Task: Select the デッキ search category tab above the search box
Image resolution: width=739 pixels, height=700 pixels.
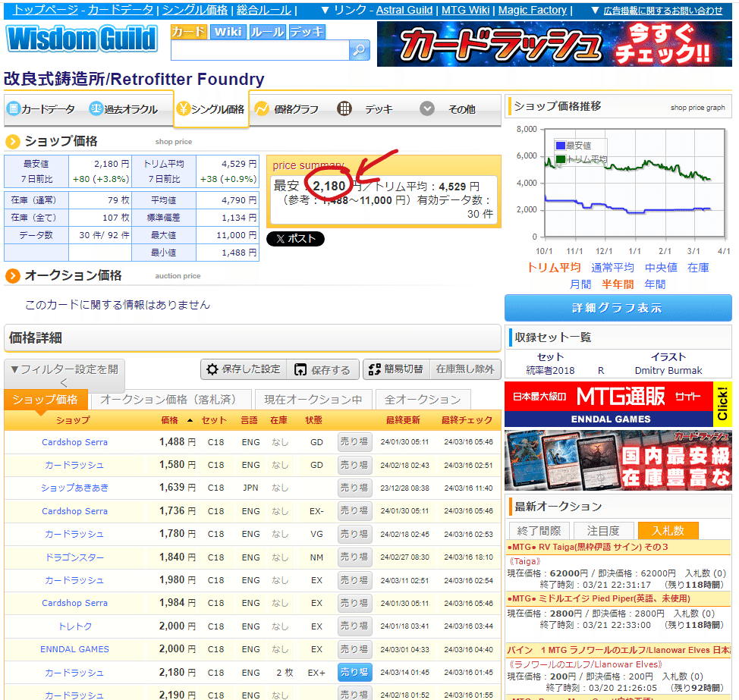Action: tap(307, 32)
